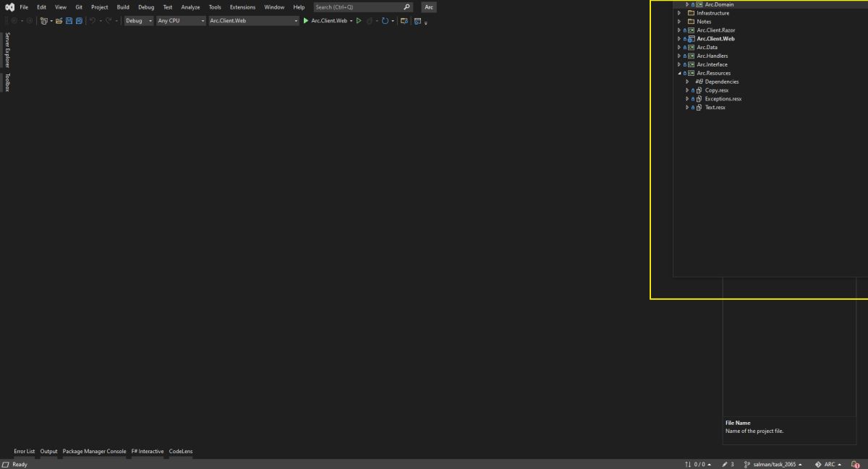Select the Arc.Handlers project label
This screenshot has width=868, height=469.
click(x=712, y=56)
